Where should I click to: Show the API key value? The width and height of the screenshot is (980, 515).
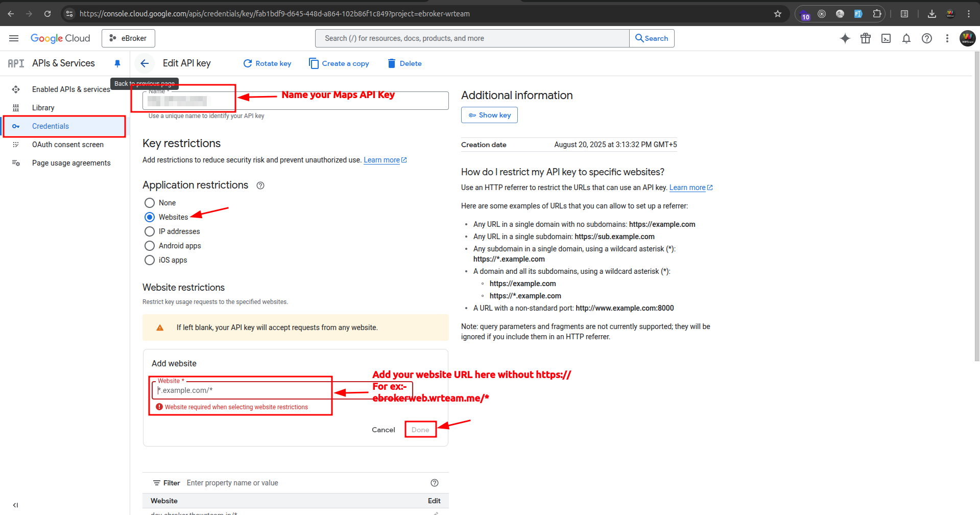489,114
